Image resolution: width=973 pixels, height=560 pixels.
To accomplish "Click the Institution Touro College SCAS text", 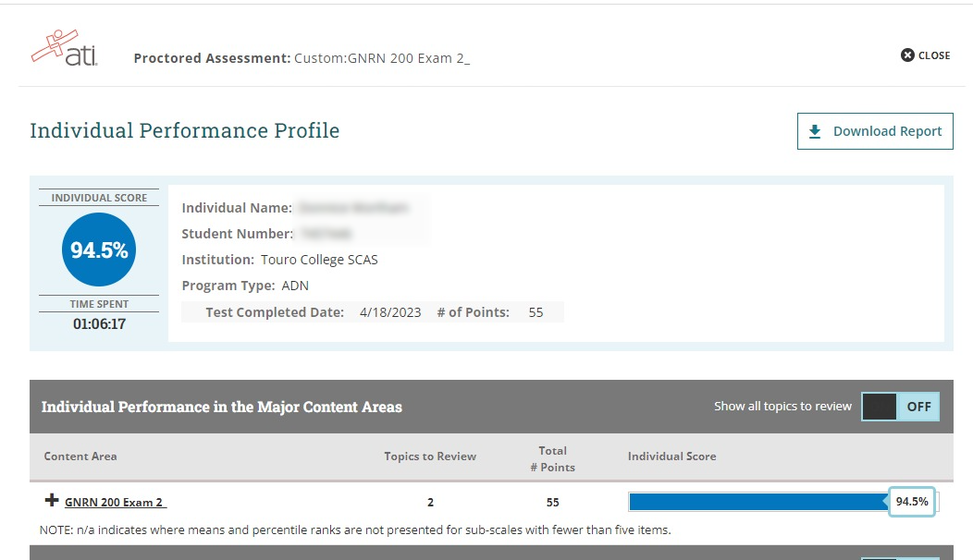I will click(x=319, y=260).
